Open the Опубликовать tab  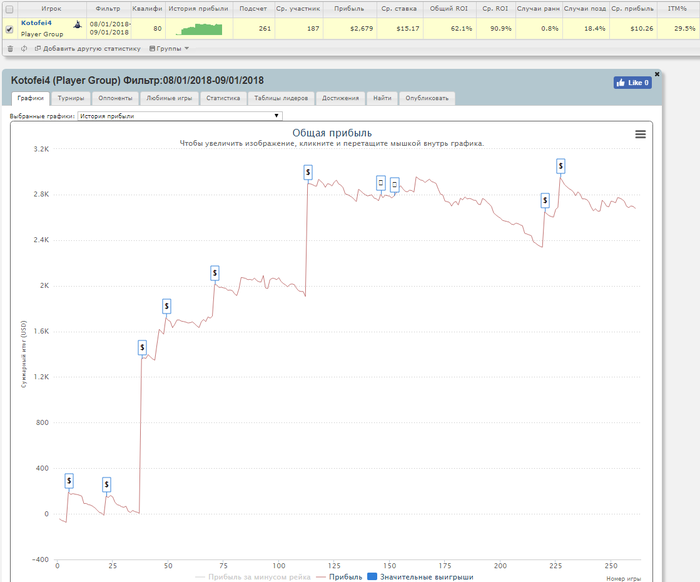coord(427,98)
